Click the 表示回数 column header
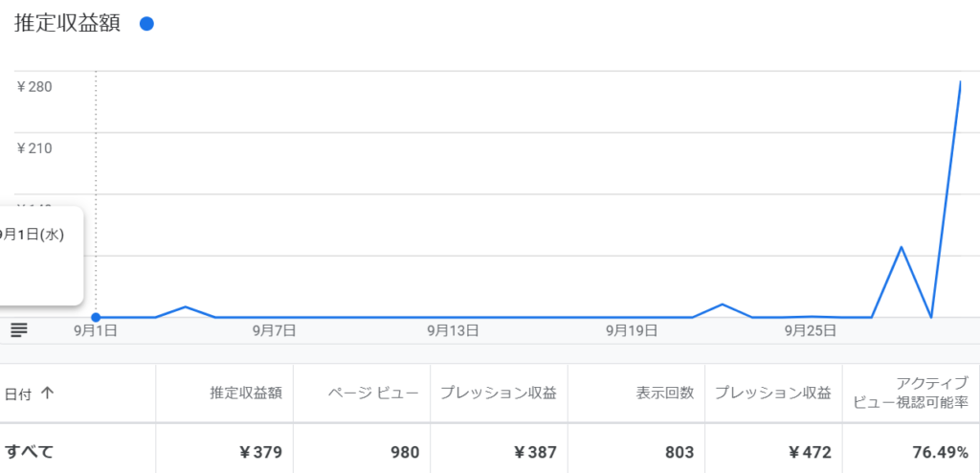This screenshot has height=473, width=980. pos(665,393)
